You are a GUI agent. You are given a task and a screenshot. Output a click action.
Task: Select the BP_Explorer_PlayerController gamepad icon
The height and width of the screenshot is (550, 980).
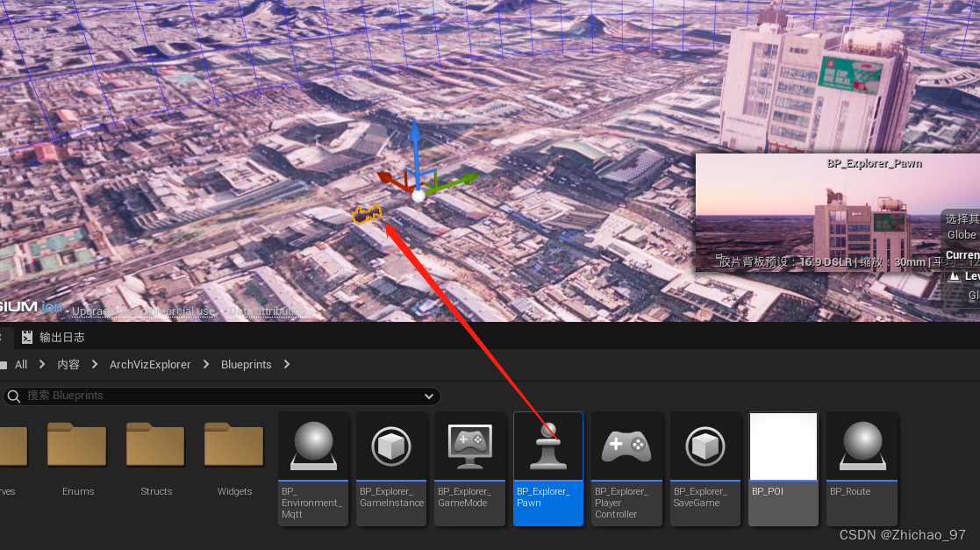point(626,446)
